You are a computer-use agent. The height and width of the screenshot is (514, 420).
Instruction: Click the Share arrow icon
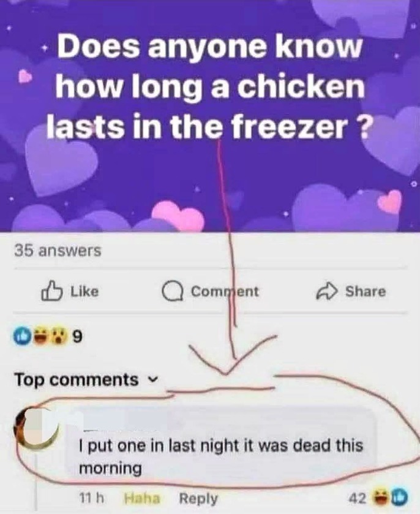326,292
